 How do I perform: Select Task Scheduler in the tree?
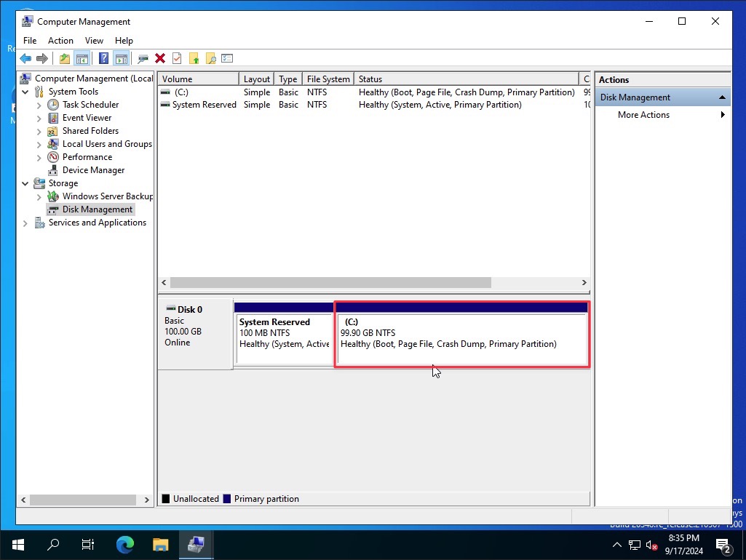[90, 105]
